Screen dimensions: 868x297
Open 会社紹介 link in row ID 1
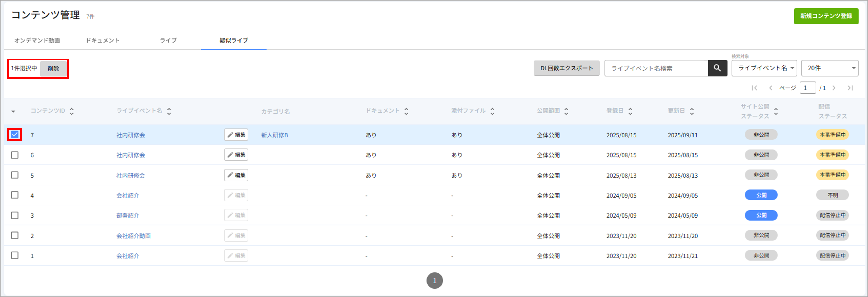click(x=128, y=256)
